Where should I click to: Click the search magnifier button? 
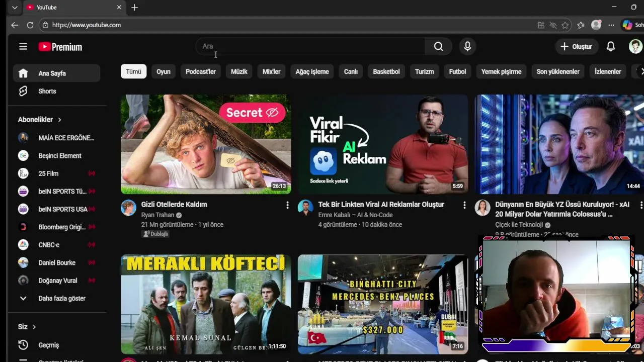438,46
